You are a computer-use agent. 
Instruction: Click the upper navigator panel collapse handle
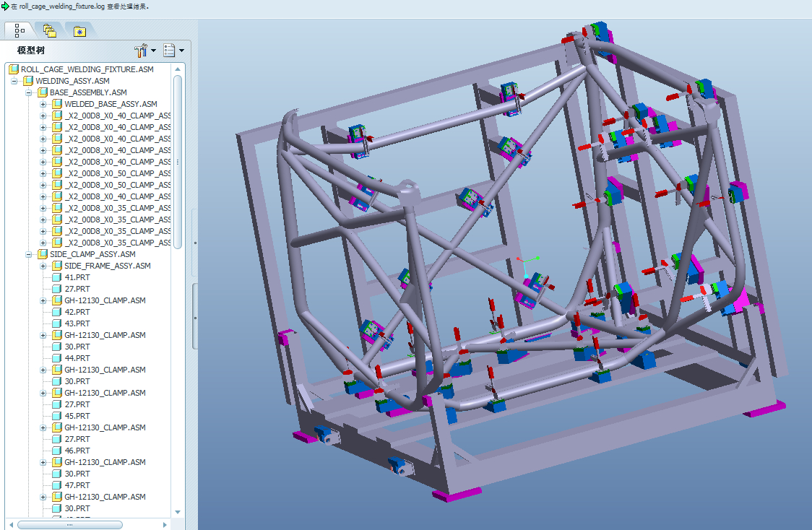[x=195, y=243]
